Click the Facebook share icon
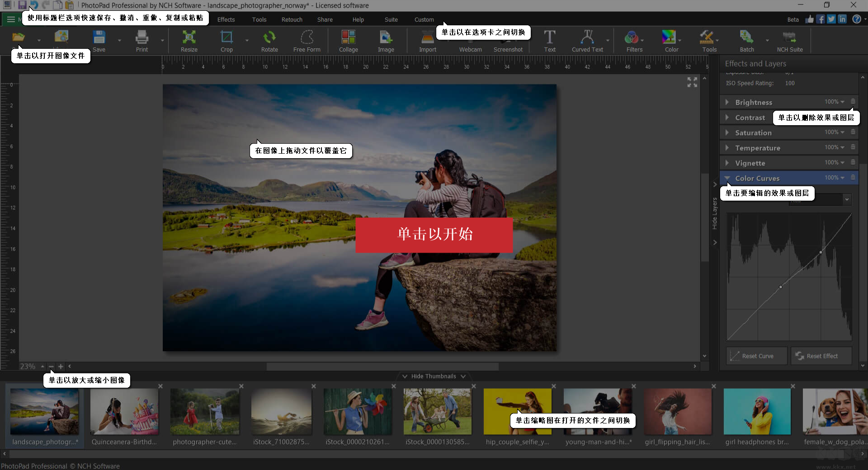Image resolution: width=868 pixels, height=470 pixels. pos(821,19)
